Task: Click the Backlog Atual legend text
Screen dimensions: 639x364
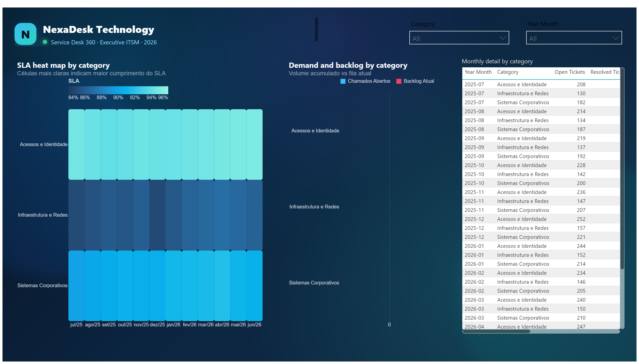Action: 419,81
